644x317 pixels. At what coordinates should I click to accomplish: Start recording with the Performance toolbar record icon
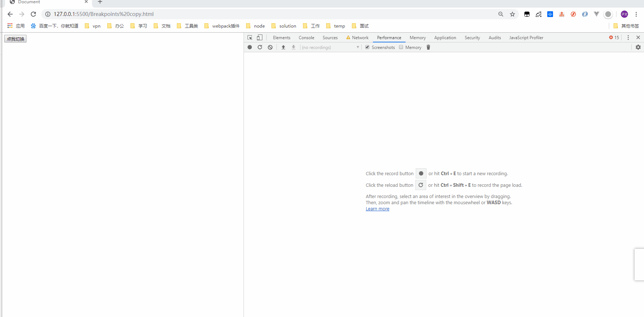click(250, 47)
